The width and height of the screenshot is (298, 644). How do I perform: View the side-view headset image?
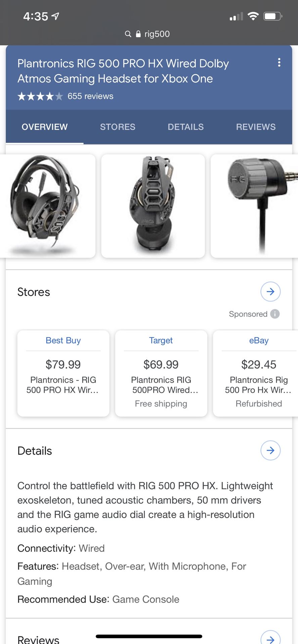click(x=153, y=206)
